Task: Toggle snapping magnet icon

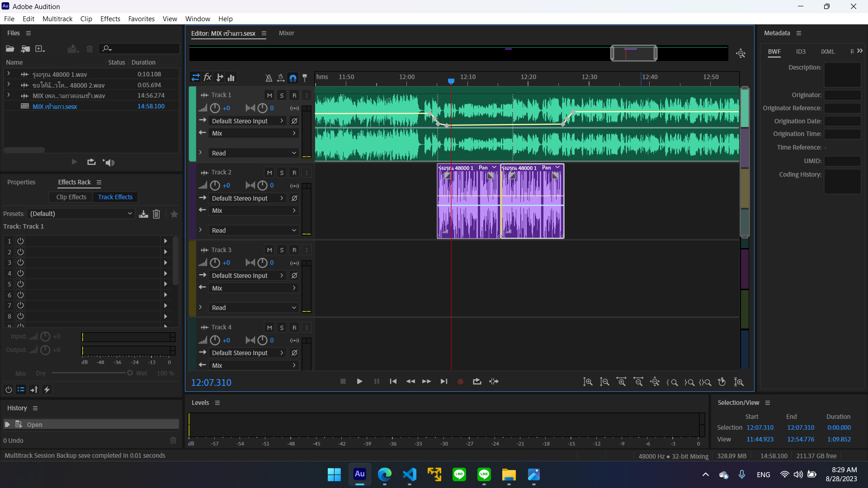Action: (x=293, y=78)
